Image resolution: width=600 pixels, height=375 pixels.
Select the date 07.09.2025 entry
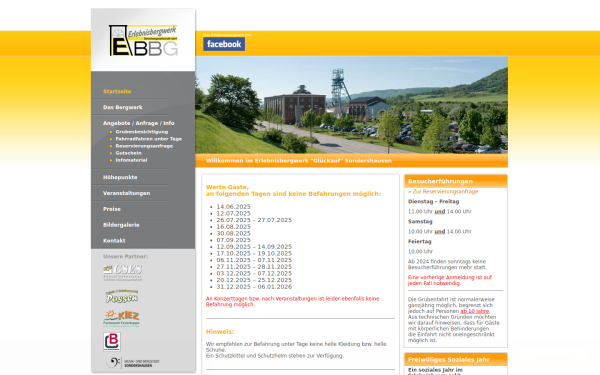[233, 240]
